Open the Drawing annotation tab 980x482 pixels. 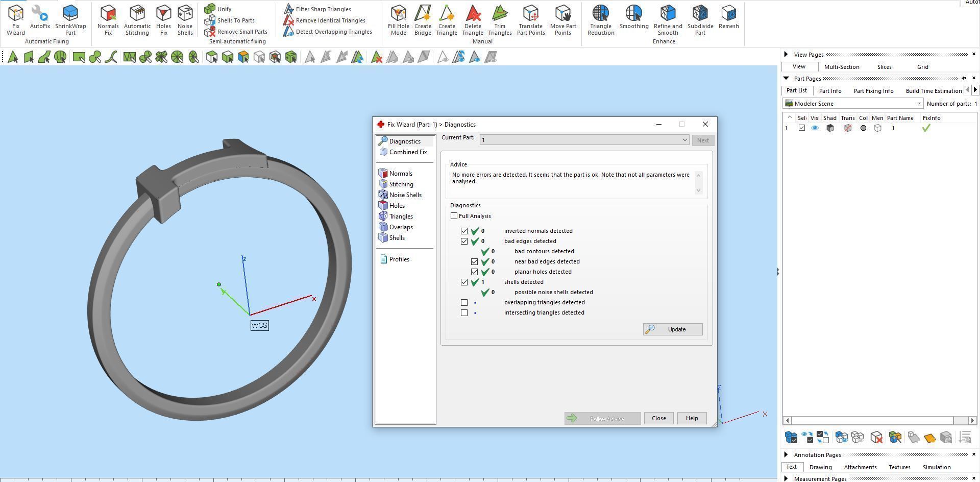click(x=820, y=467)
